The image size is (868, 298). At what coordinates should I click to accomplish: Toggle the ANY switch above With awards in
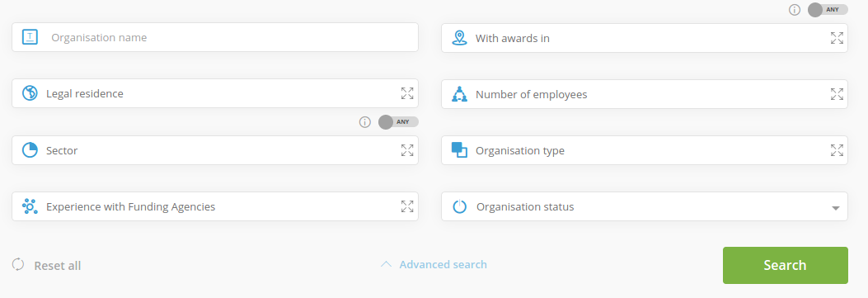tap(828, 9)
